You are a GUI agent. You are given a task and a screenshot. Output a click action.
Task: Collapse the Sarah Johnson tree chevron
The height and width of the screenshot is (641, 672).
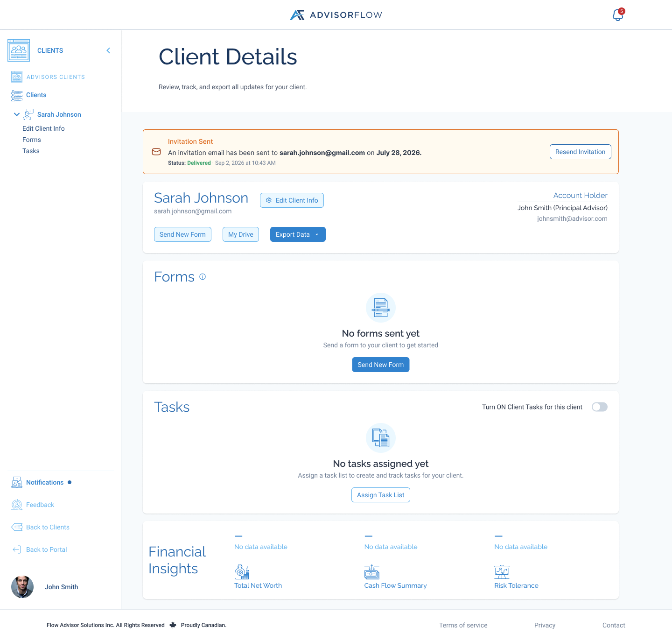click(x=17, y=114)
